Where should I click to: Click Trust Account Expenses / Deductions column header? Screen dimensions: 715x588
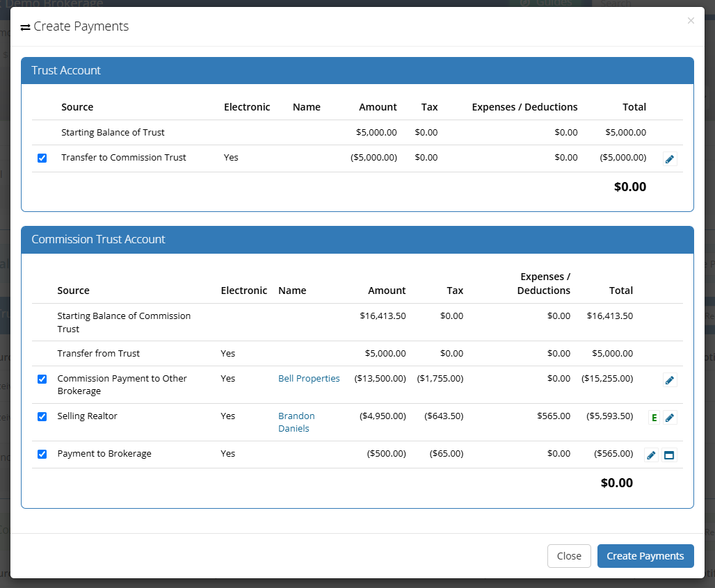point(524,107)
